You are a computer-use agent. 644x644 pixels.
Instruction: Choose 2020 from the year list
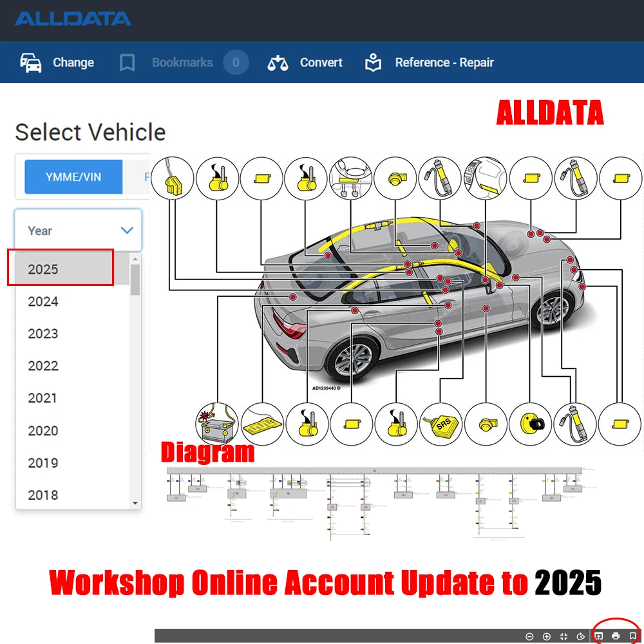point(73,430)
